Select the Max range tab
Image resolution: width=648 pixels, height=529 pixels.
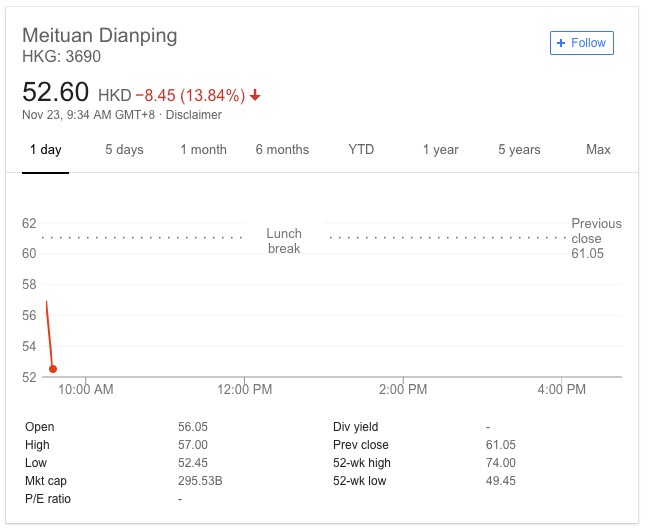coord(598,150)
